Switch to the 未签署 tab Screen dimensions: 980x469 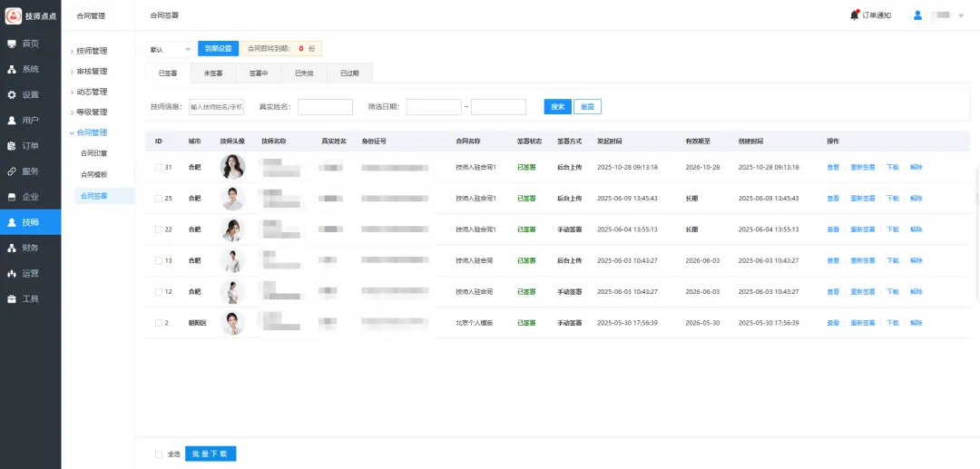(x=213, y=73)
